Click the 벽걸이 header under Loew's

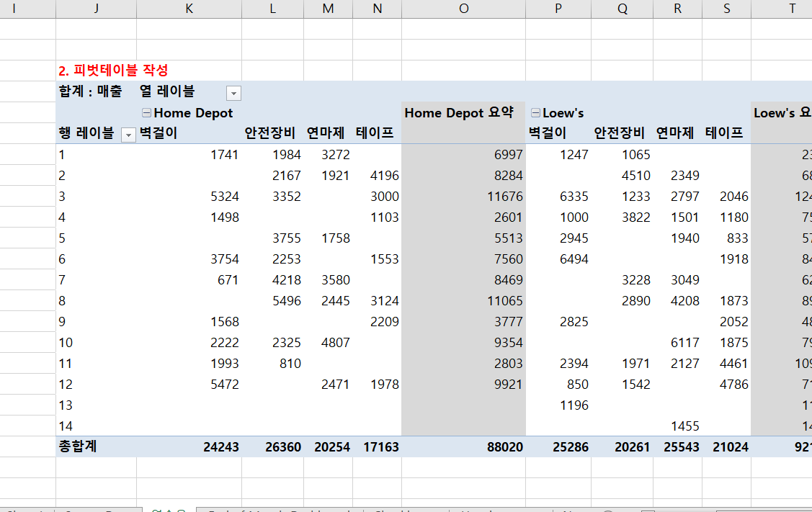[x=548, y=133]
